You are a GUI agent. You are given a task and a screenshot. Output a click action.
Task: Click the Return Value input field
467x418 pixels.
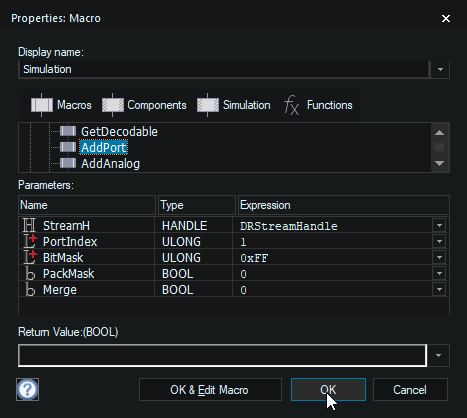222,355
